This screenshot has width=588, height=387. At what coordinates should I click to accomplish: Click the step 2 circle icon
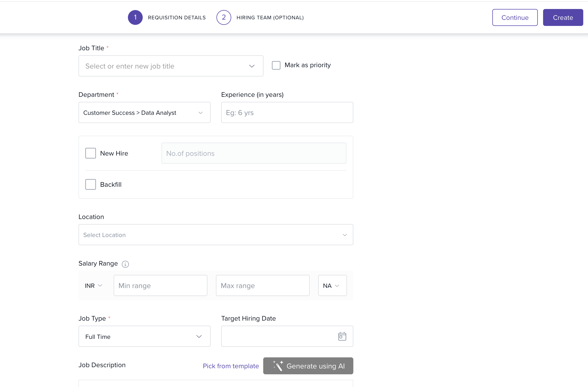224,17
